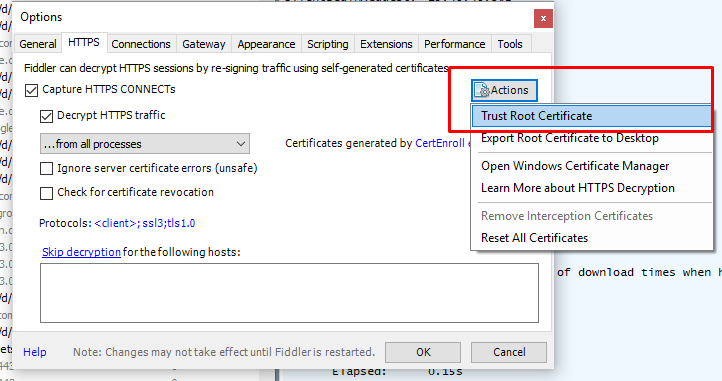
Task: Uncheck Capture HTTPS CONNECTs checkbox
Action: click(x=31, y=90)
